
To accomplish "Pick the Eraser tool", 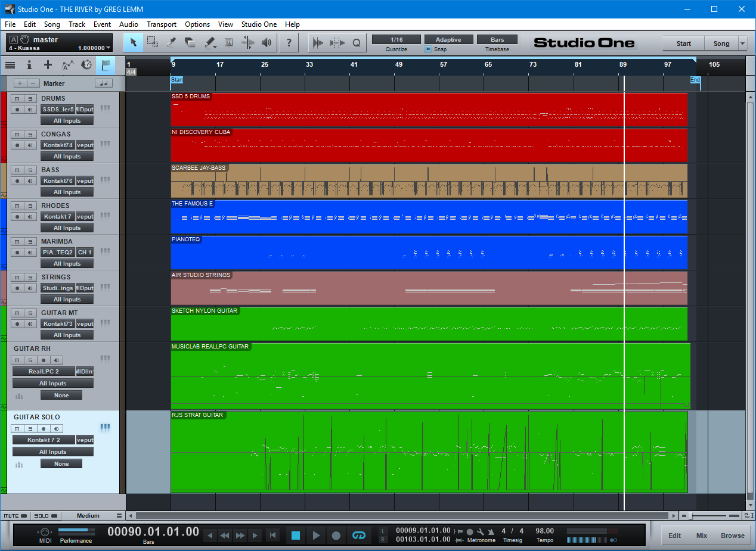I will pos(190,42).
